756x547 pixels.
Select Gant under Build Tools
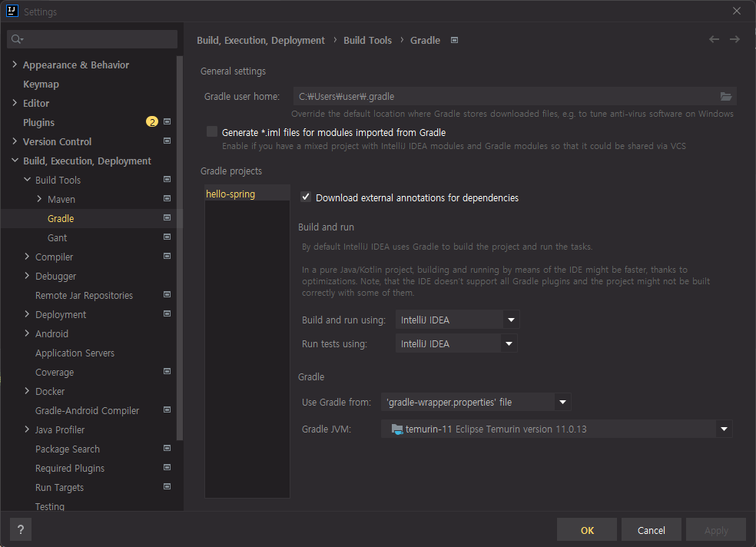(x=57, y=237)
